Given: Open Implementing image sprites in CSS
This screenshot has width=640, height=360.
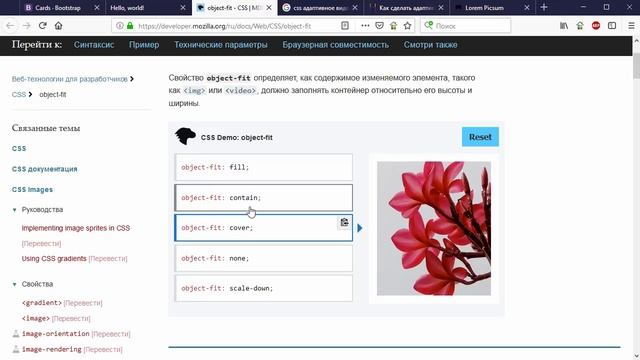Looking at the screenshot, I should click(x=76, y=228).
